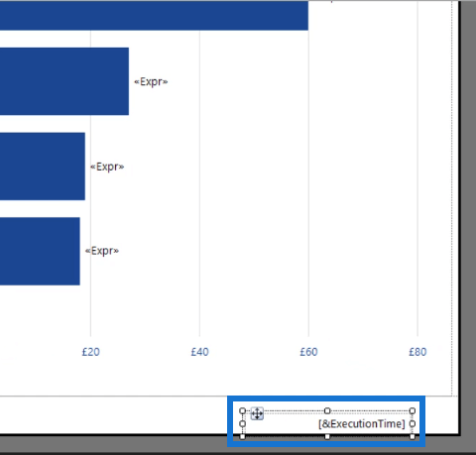Click the bottom-right resize handle of textbox

[413, 437]
